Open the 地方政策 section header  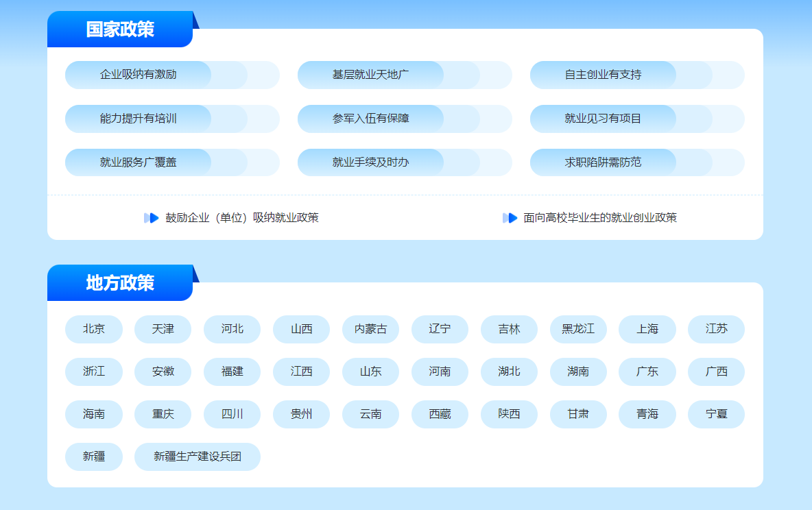coord(120,283)
